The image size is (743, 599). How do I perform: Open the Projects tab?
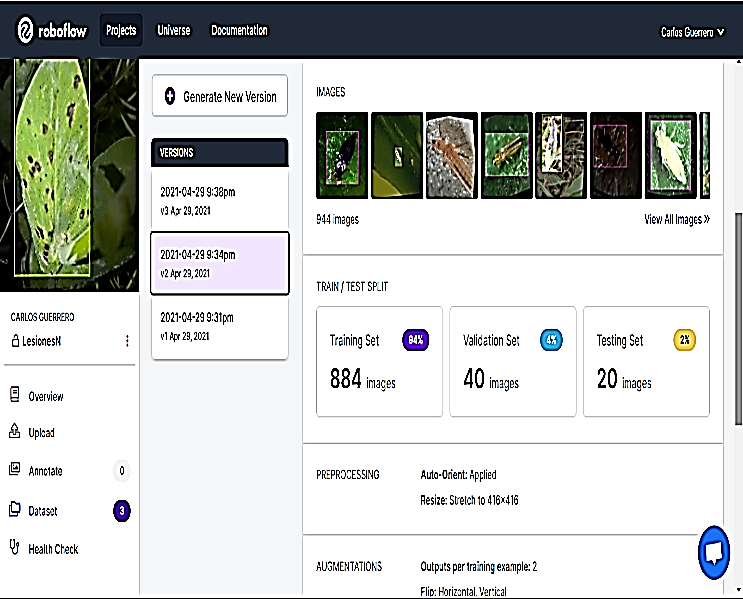click(x=121, y=30)
